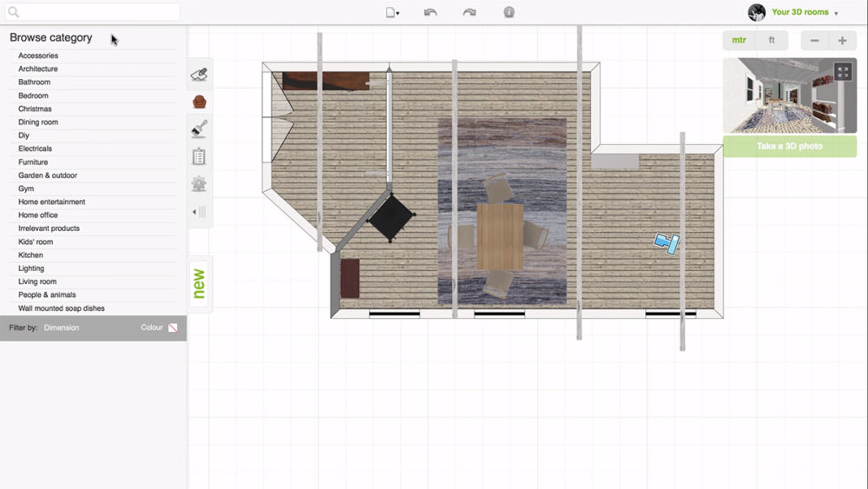
Task: Select the blue camera icon on floor
Action: point(667,242)
